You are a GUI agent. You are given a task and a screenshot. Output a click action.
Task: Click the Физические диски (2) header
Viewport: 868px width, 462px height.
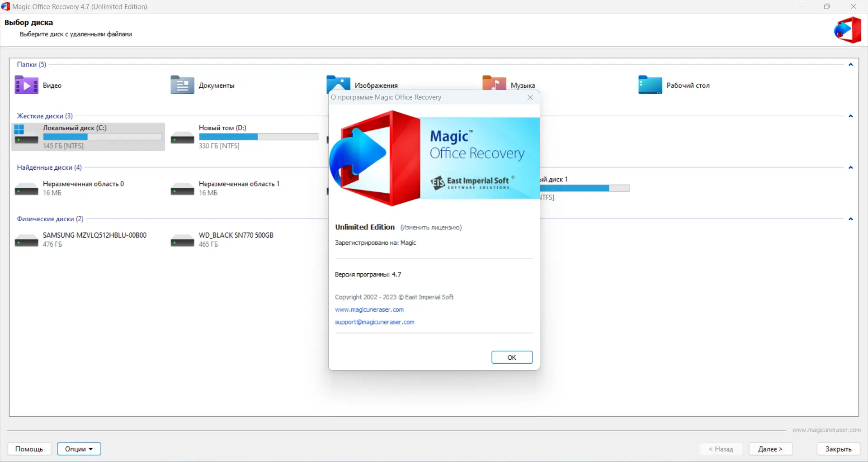click(x=50, y=219)
